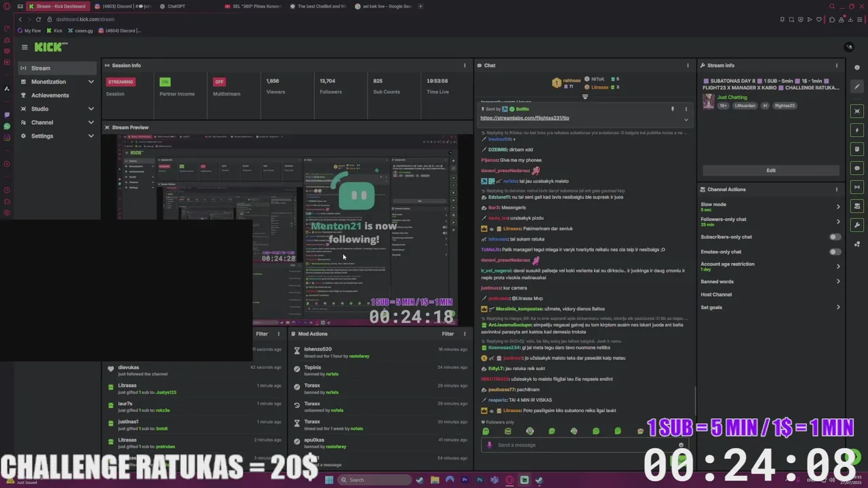Click the streamlabs flightas231 tip link
The height and width of the screenshot is (488, 868).
pyautogui.click(x=524, y=118)
